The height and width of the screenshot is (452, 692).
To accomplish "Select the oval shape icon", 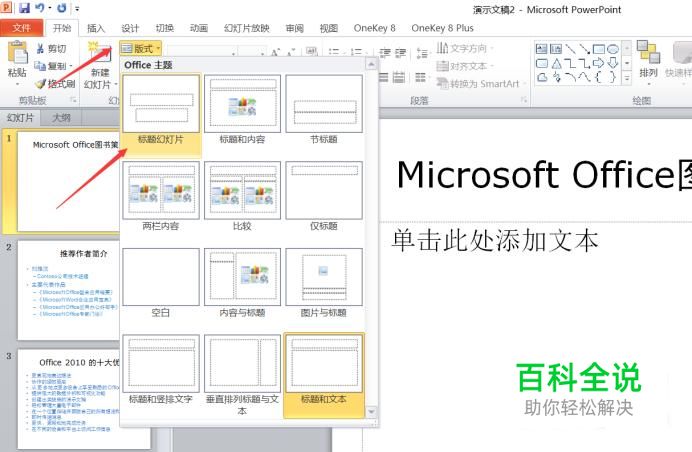I will pos(613,49).
